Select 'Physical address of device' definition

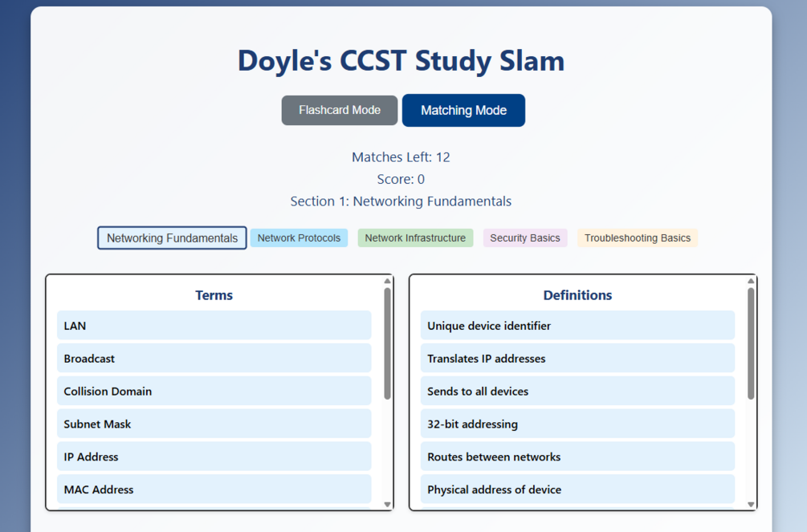click(x=577, y=489)
